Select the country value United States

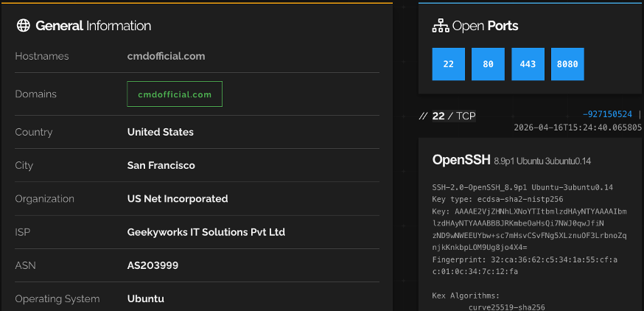tap(160, 132)
